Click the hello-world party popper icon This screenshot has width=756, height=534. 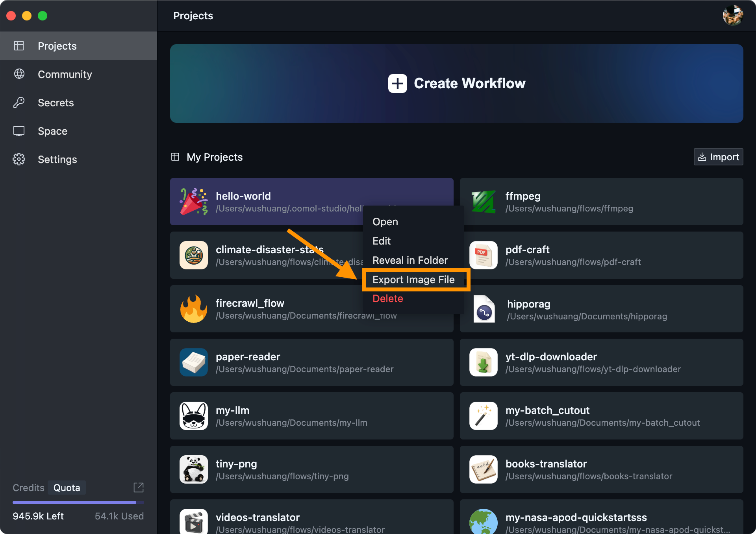coord(193,201)
